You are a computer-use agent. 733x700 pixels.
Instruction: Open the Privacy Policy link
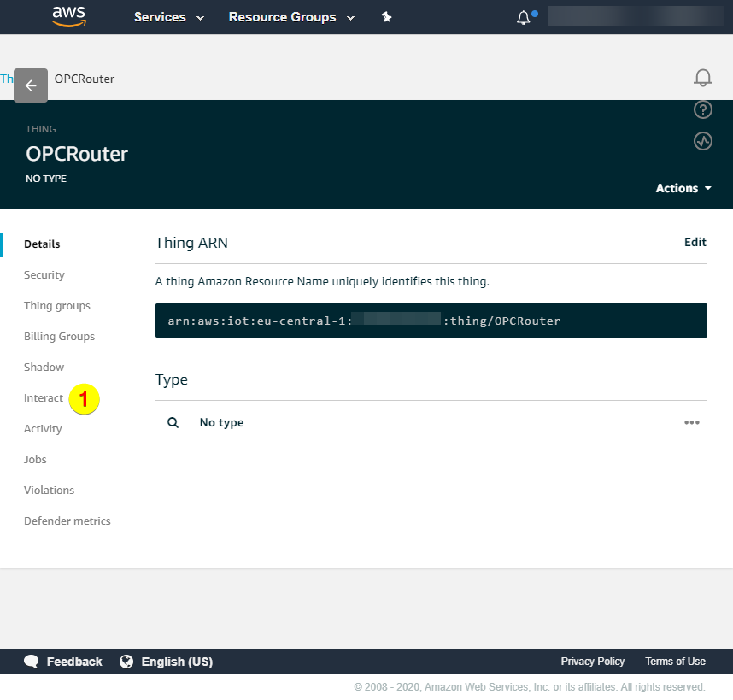pyautogui.click(x=592, y=662)
